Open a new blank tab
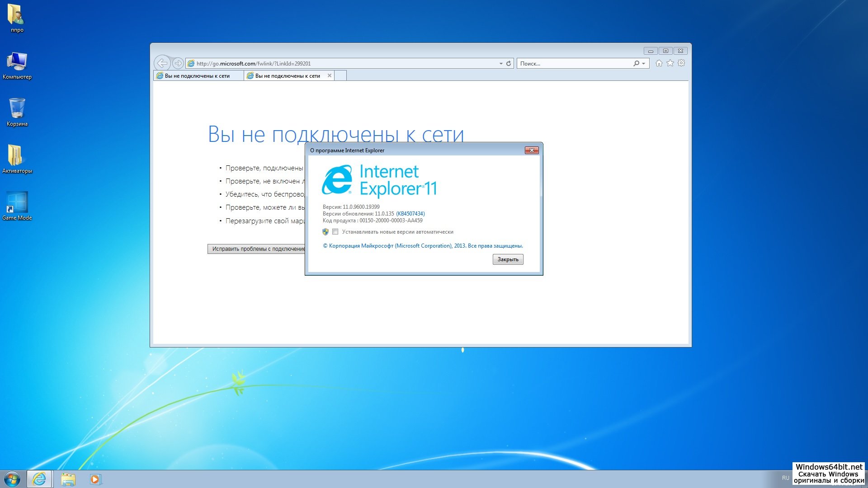Image resolution: width=868 pixels, height=488 pixels. [341, 76]
